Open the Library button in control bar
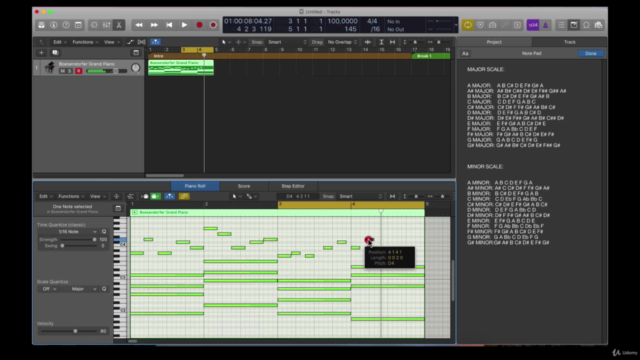Screen dimensions: 640x360 [x=41, y=25]
